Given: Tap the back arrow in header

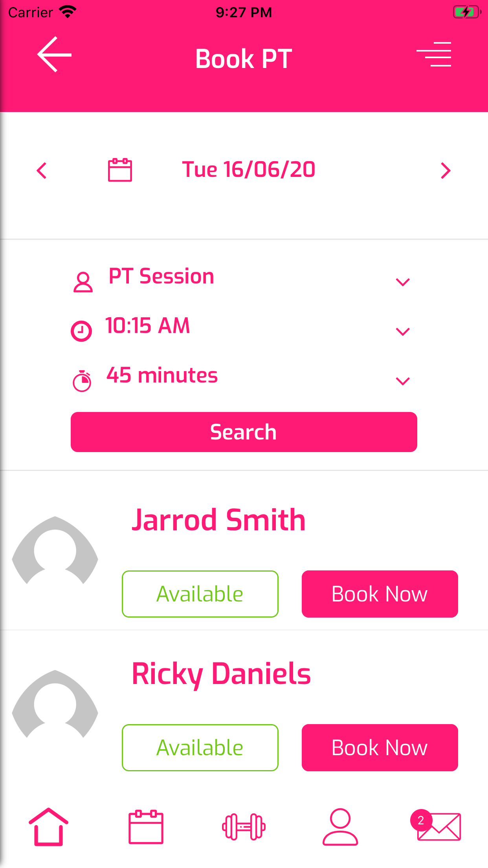Looking at the screenshot, I should point(54,55).
